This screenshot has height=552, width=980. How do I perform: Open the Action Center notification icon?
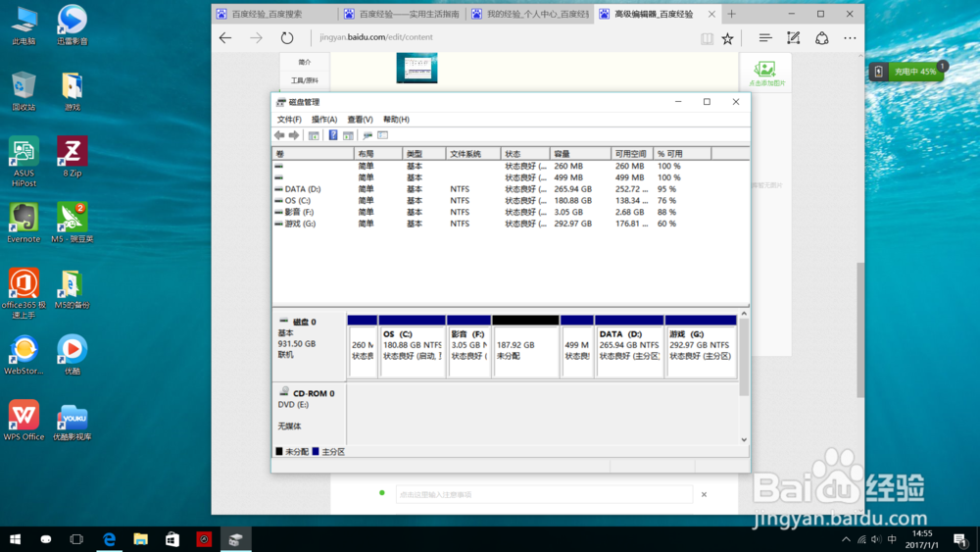pos(961,539)
